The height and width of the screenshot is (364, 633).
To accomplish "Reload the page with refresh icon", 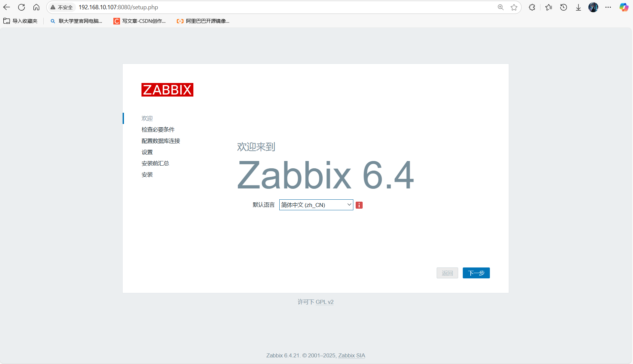I will pos(21,7).
